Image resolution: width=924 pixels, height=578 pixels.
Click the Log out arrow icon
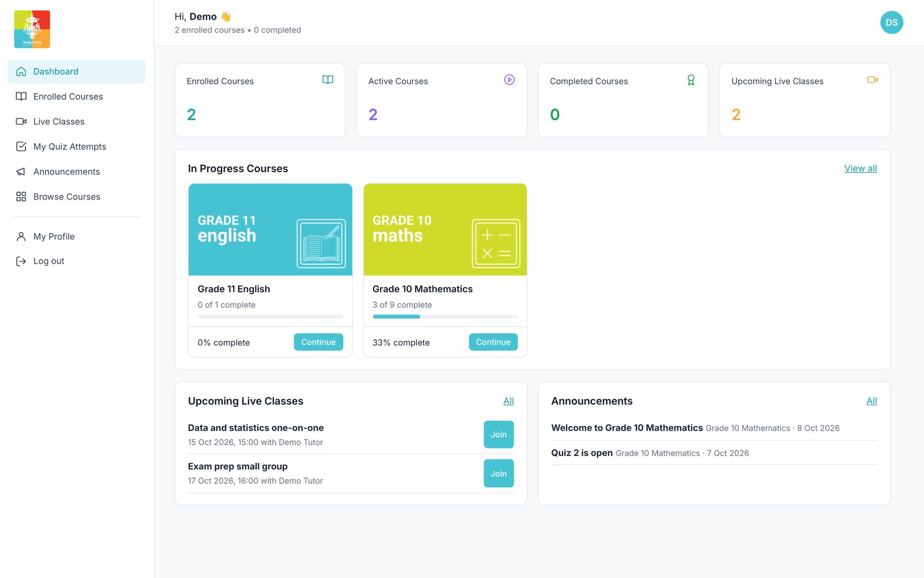(x=21, y=261)
